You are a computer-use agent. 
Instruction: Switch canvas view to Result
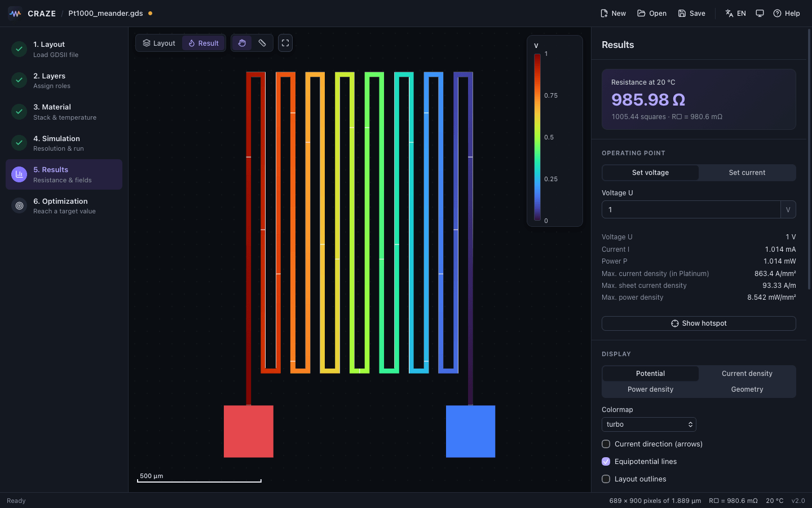point(204,43)
